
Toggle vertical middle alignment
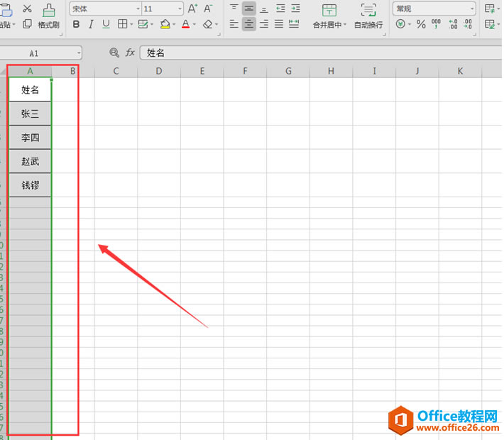248,9
